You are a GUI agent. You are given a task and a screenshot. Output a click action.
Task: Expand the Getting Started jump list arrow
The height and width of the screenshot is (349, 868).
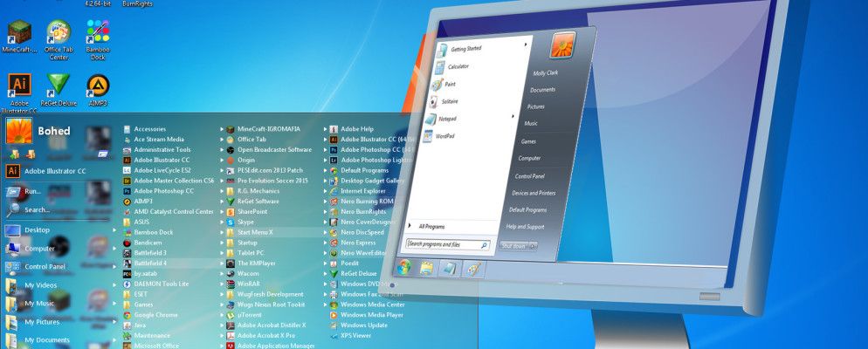coord(526,44)
